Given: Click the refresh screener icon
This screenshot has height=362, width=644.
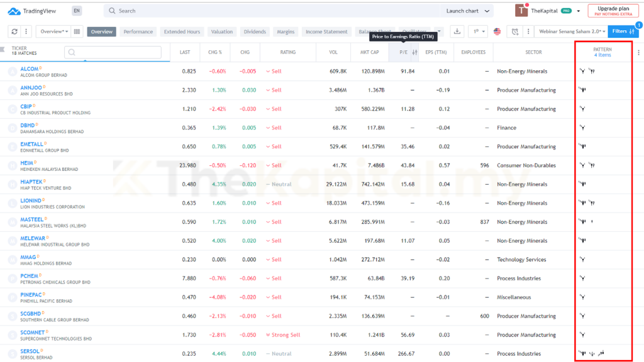Looking at the screenshot, I should 14,31.
